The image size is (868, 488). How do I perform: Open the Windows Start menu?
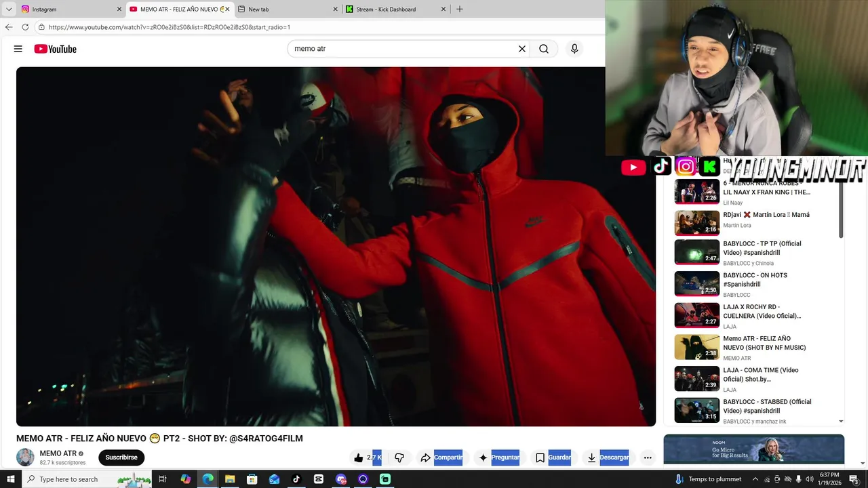[10, 479]
